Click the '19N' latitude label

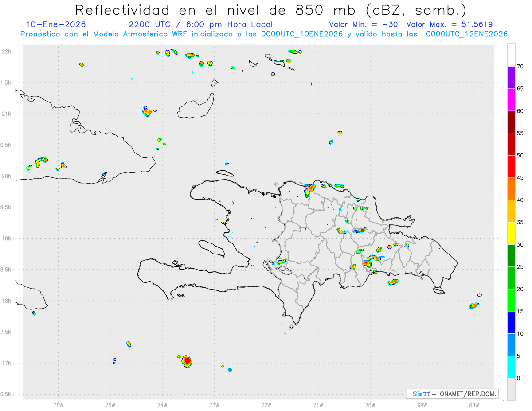(7, 239)
